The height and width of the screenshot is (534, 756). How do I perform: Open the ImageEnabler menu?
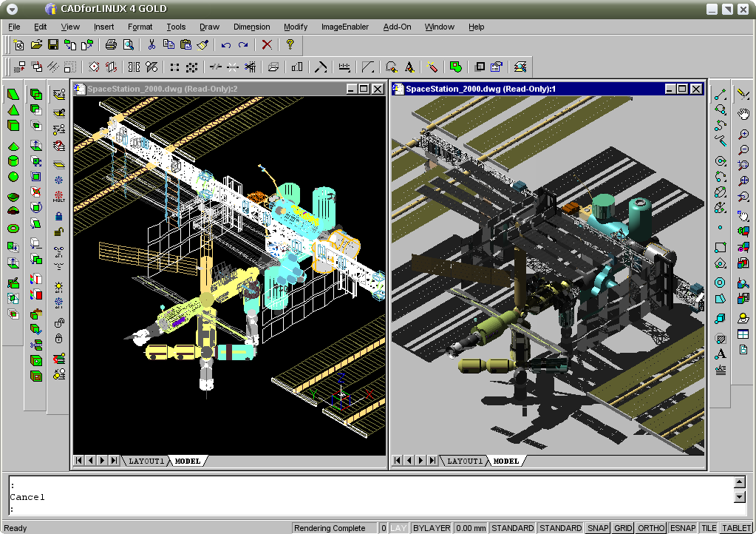344,27
